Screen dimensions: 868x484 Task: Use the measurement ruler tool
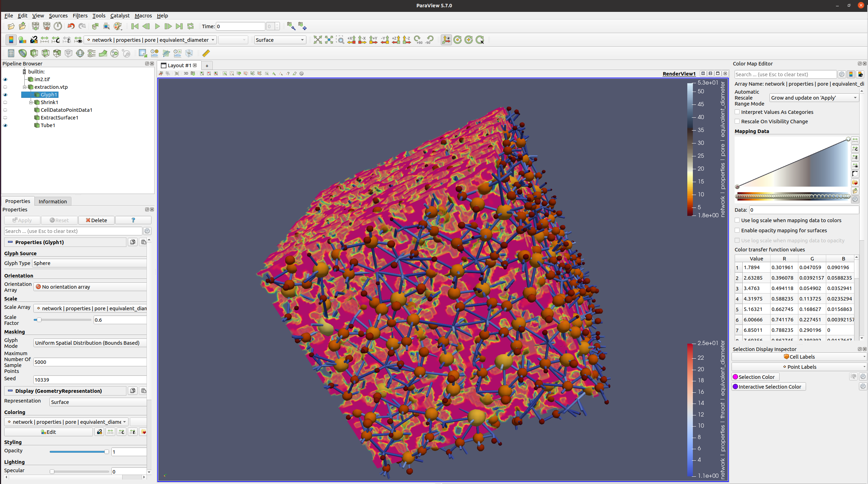pos(205,53)
